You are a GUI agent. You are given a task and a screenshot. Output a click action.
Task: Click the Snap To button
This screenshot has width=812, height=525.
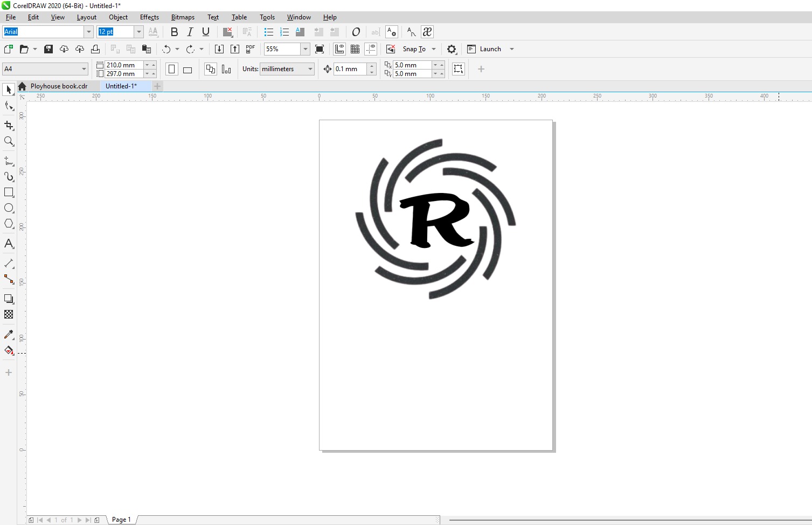point(414,49)
